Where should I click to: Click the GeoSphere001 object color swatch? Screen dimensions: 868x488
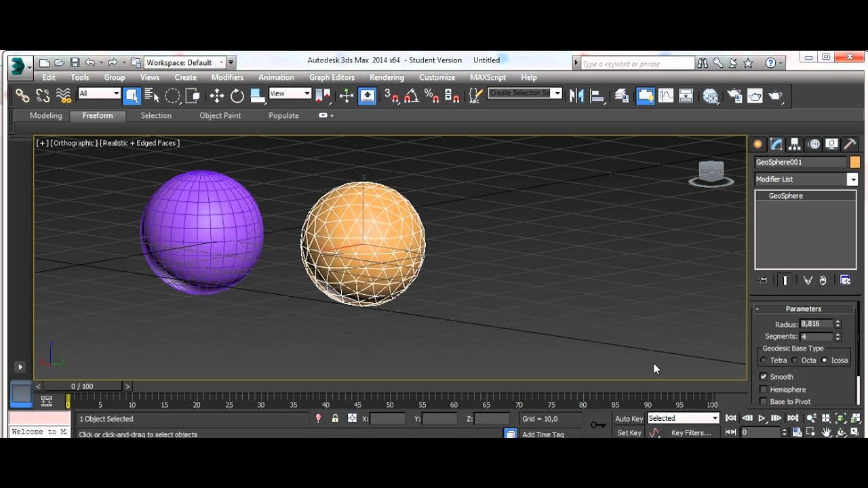click(x=854, y=162)
